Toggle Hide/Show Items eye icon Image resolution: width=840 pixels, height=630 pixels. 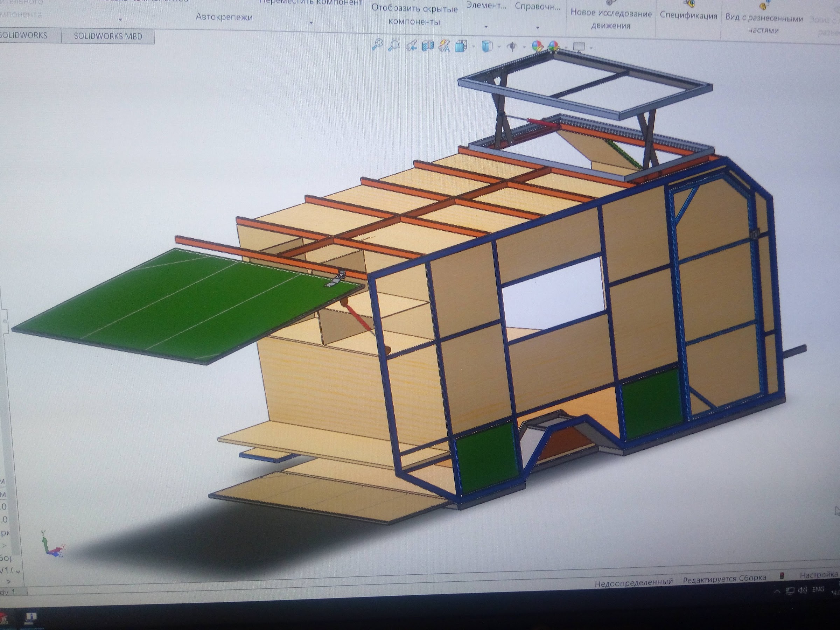coord(512,47)
